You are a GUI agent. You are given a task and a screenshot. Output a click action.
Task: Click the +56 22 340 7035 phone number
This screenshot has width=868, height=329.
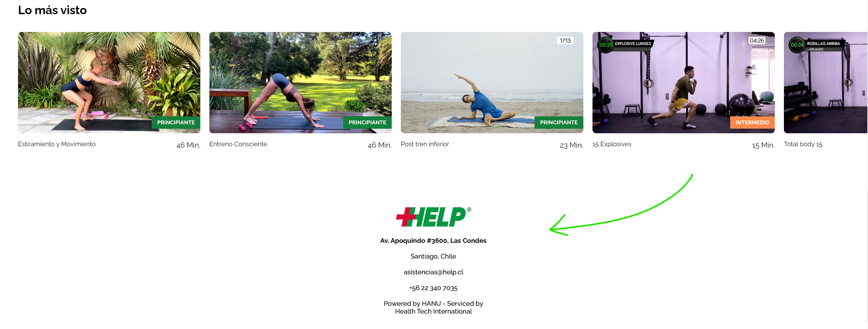tap(433, 288)
